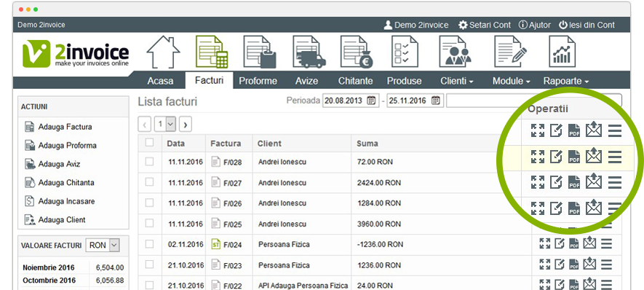Tick the checkbox for invoice F/028

149,162
